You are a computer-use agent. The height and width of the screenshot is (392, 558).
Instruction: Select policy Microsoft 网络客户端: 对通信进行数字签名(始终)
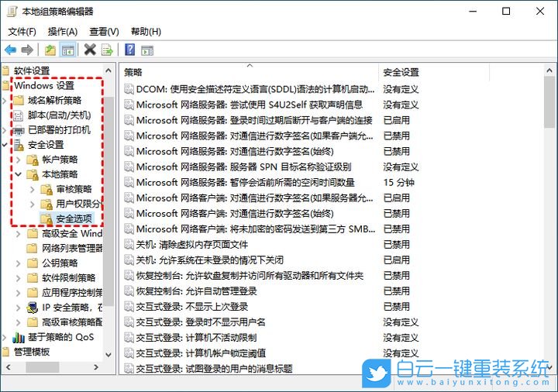[235, 213]
